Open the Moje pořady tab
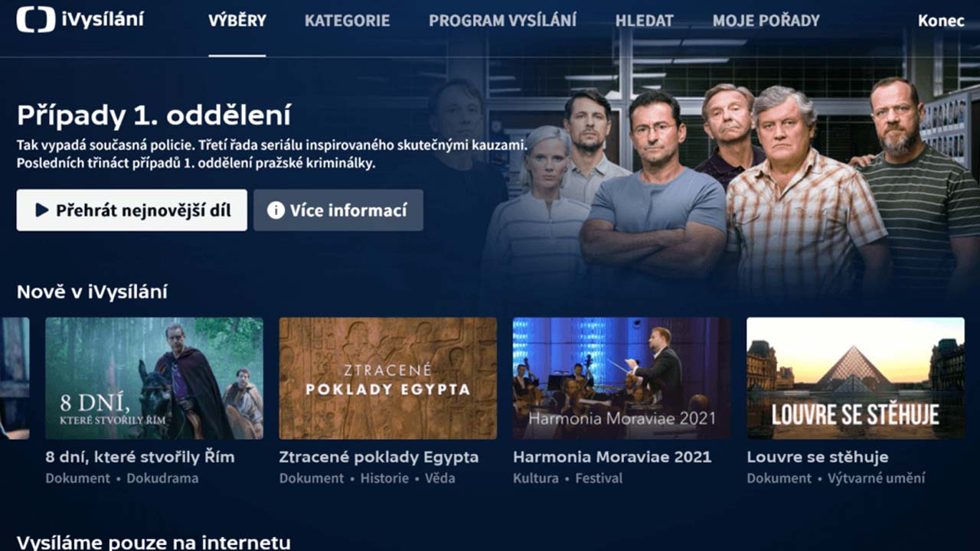 coord(766,21)
